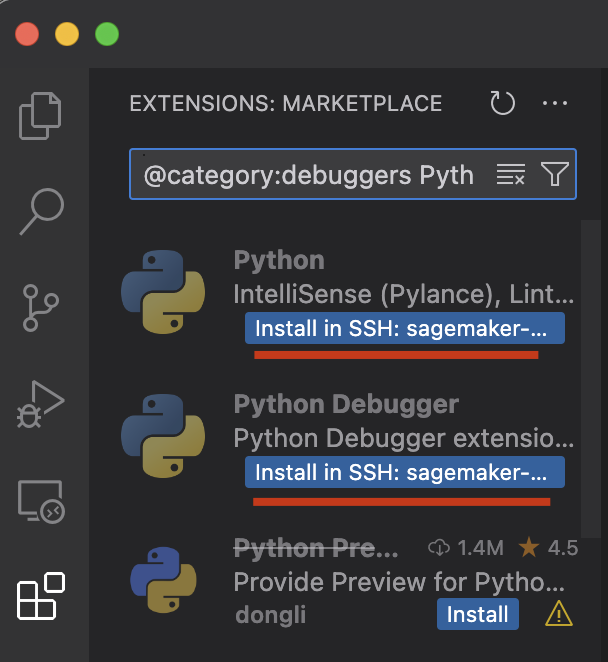Install the Python Preview extension by dongli
Image resolution: width=608 pixels, height=662 pixels.
tap(478, 614)
